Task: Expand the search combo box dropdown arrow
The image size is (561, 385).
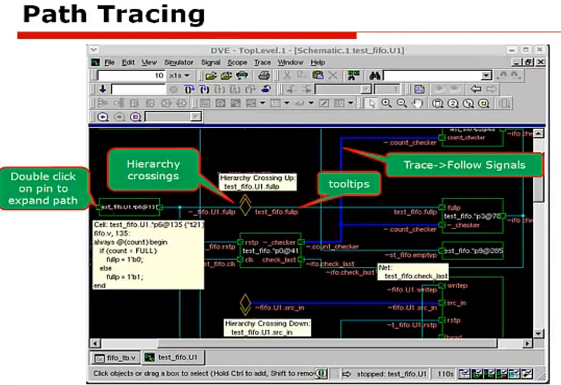Action: tap(486, 75)
